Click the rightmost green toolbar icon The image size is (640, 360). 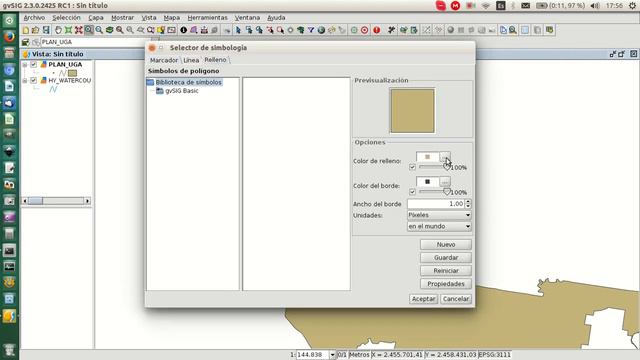[550, 30]
